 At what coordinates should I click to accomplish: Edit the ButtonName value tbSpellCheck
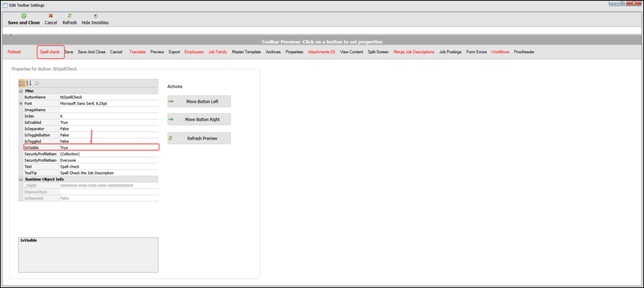tap(109, 97)
